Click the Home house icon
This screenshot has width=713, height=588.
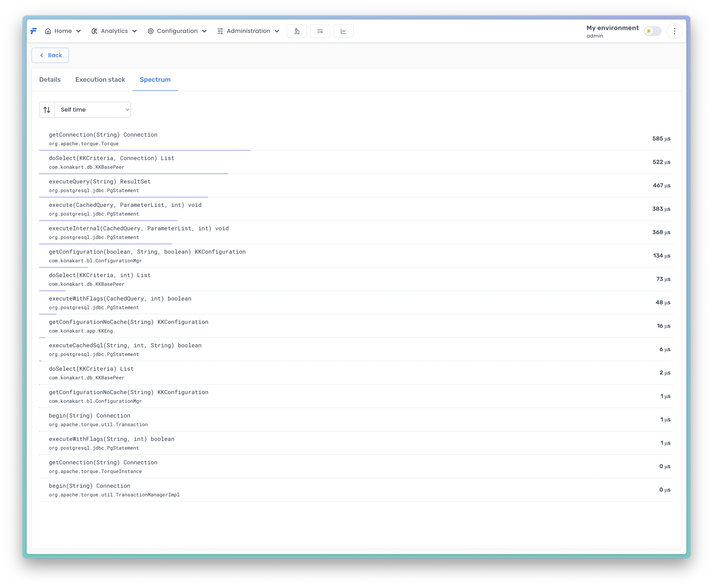(x=48, y=31)
